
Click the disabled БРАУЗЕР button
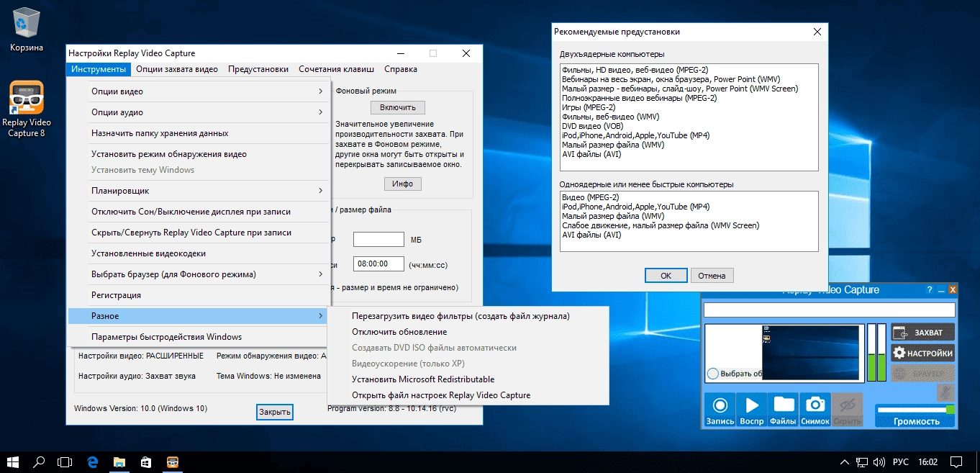point(923,373)
